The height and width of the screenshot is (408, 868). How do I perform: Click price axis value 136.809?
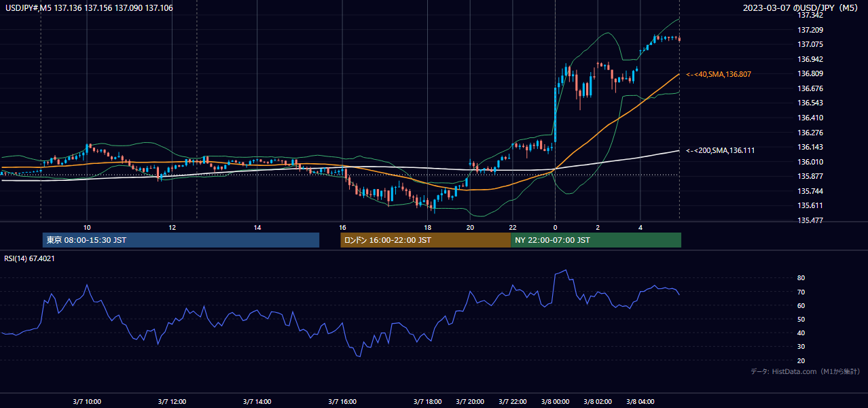811,73
